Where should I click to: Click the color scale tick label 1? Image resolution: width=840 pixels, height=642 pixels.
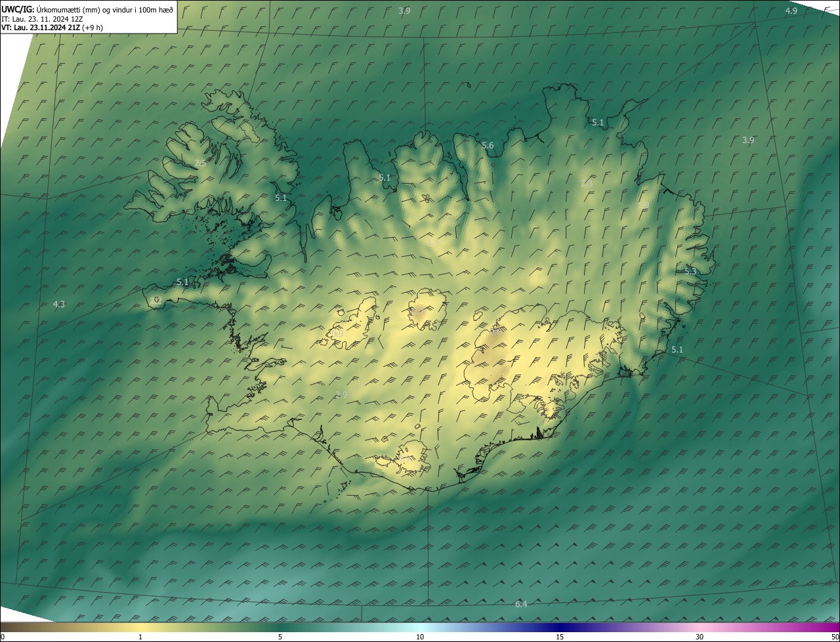pos(140,637)
